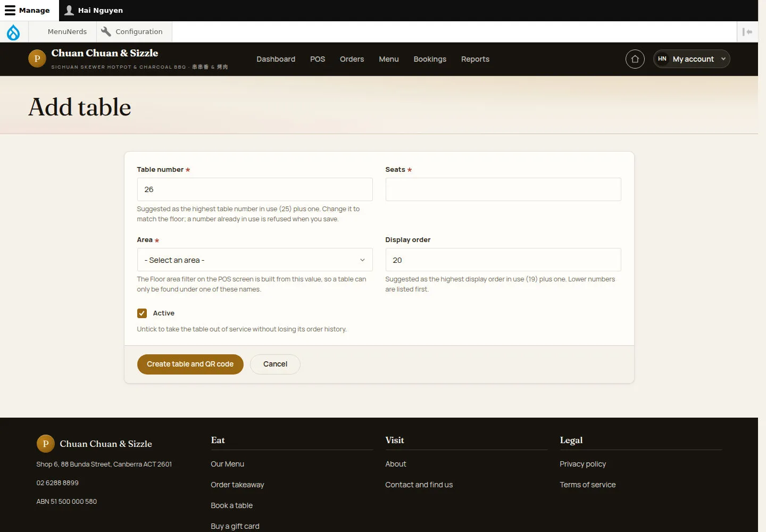Cancel adding the table
The height and width of the screenshot is (532, 766).
[x=275, y=364]
